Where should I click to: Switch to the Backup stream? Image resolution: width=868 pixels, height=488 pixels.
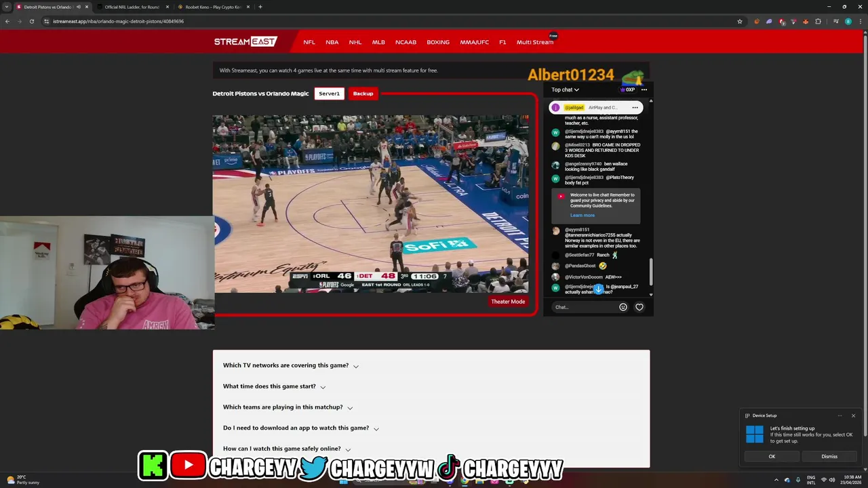[x=363, y=94]
